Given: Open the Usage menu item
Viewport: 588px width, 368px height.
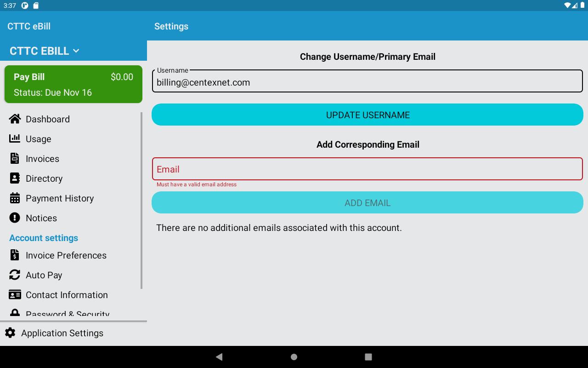Looking at the screenshot, I should point(73,139).
